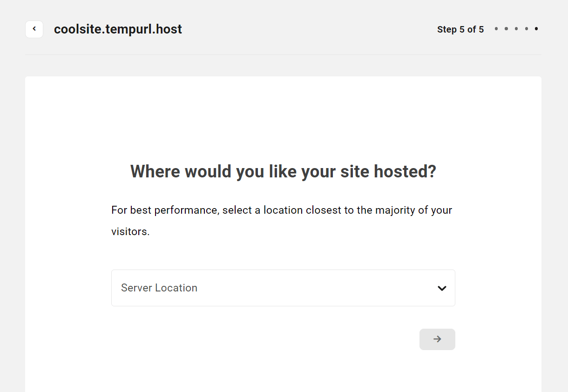Click the dropdown chevron on Server Location
Image resolution: width=568 pixels, height=392 pixels.
point(442,288)
